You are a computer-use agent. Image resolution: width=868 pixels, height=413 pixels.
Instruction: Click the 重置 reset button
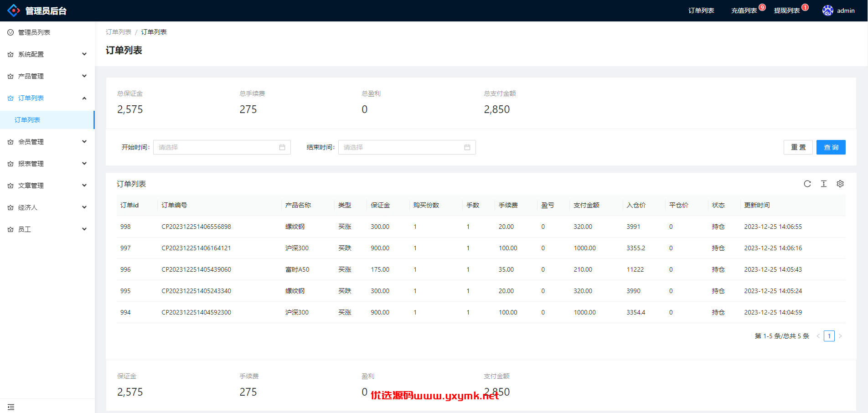(x=798, y=147)
